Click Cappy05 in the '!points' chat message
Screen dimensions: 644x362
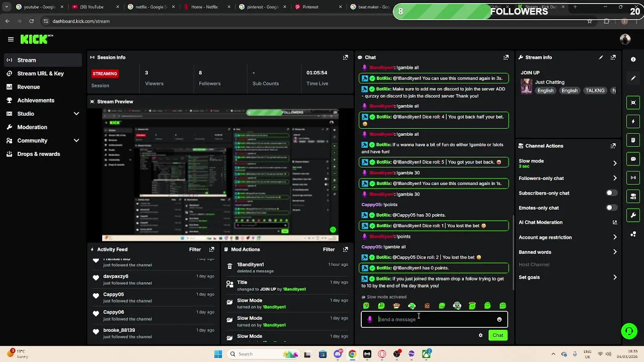coord(371,205)
